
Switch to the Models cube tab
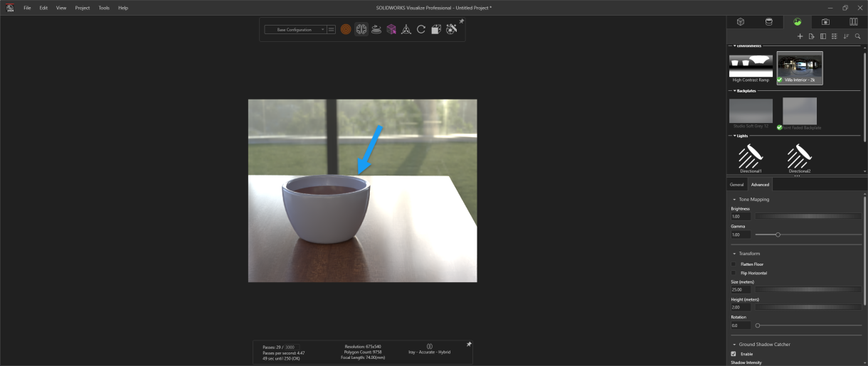(x=741, y=21)
